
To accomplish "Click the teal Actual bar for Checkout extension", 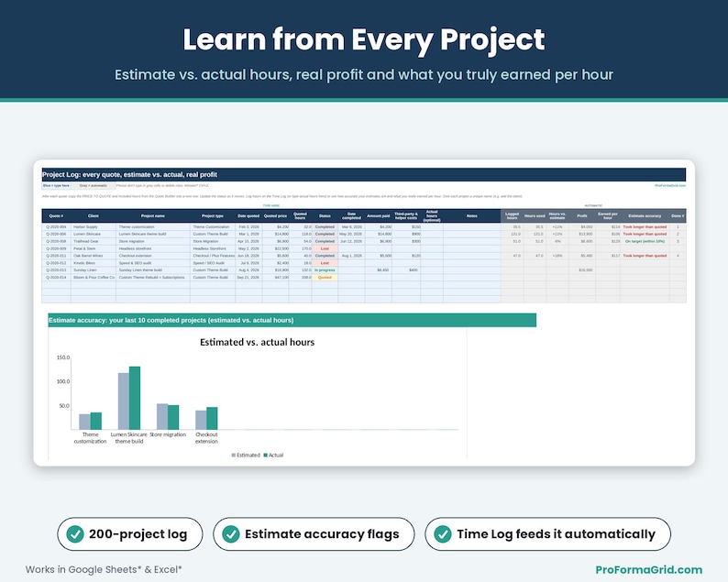I will click(212, 419).
